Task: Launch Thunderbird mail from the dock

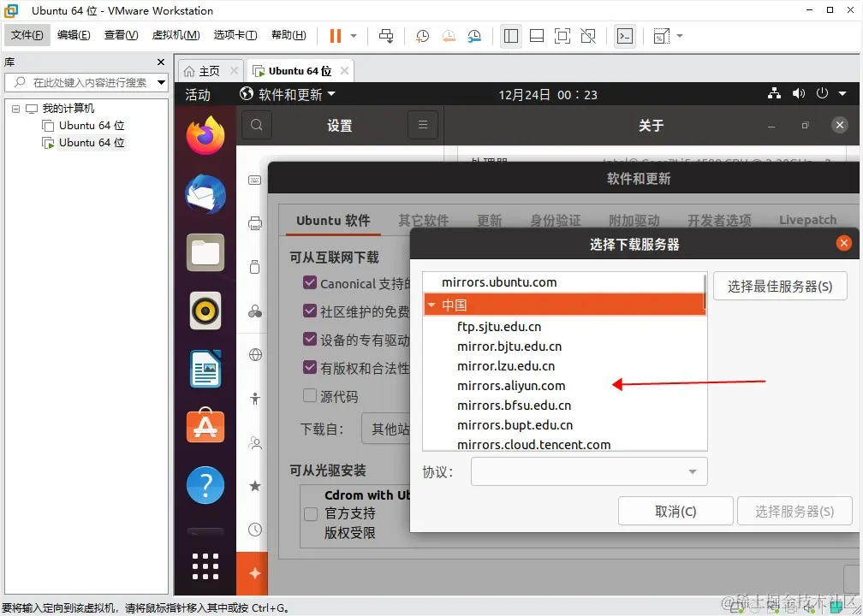Action: pyautogui.click(x=205, y=195)
